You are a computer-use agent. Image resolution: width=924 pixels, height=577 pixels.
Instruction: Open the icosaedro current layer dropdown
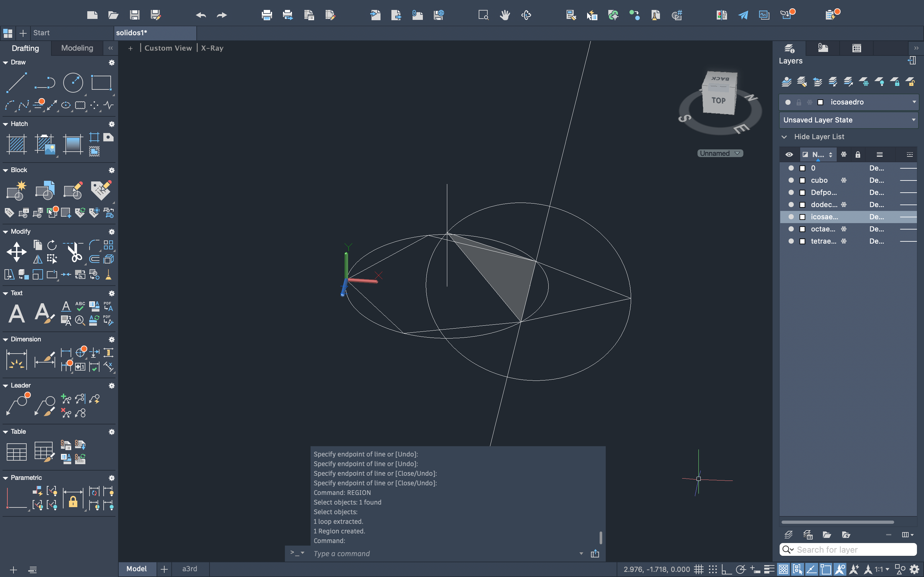click(x=914, y=102)
